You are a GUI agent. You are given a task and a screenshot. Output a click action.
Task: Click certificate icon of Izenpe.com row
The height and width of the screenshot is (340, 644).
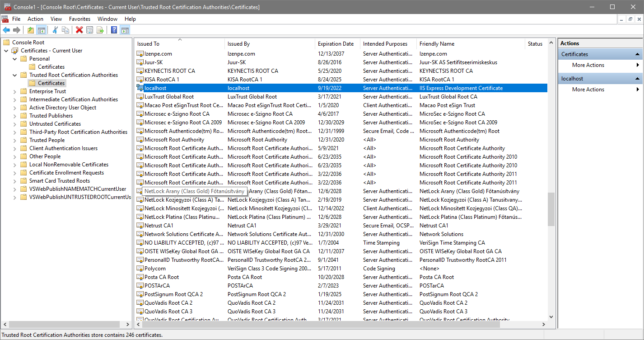[140, 54]
